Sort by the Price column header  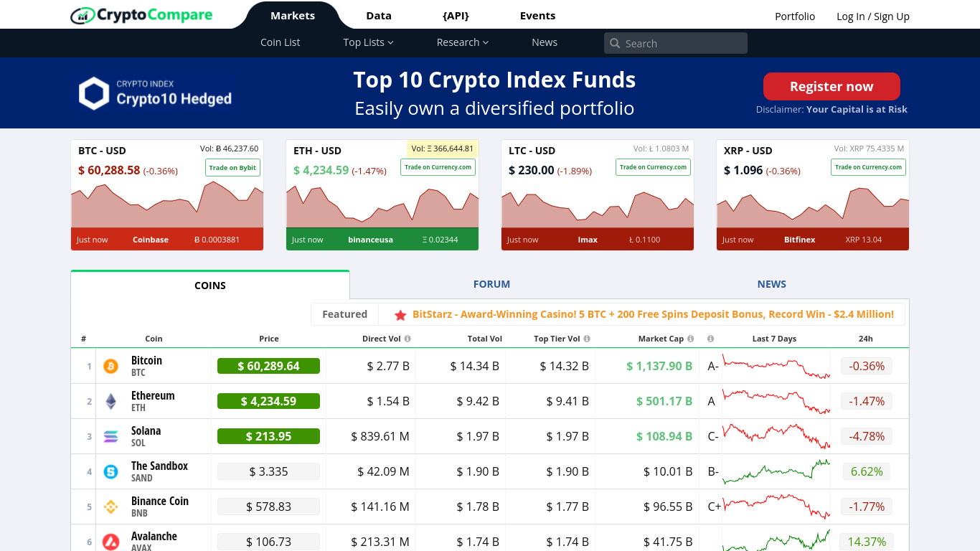[x=269, y=339]
